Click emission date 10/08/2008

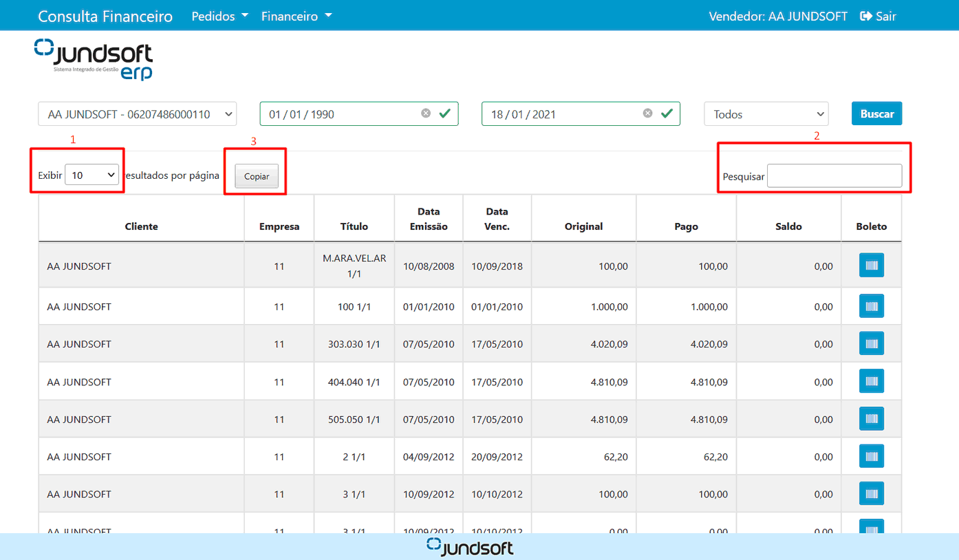(429, 266)
